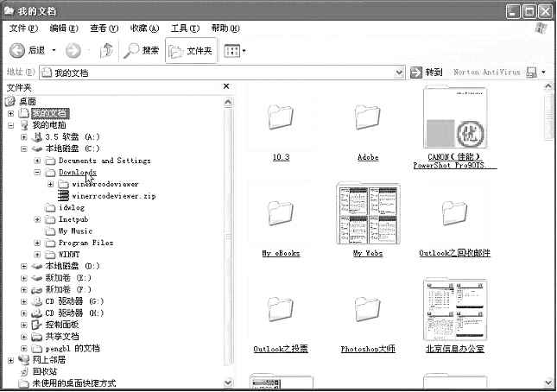
Task: Click the Norton AntiVirus toolbar icon
Action: pyautogui.click(x=531, y=73)
